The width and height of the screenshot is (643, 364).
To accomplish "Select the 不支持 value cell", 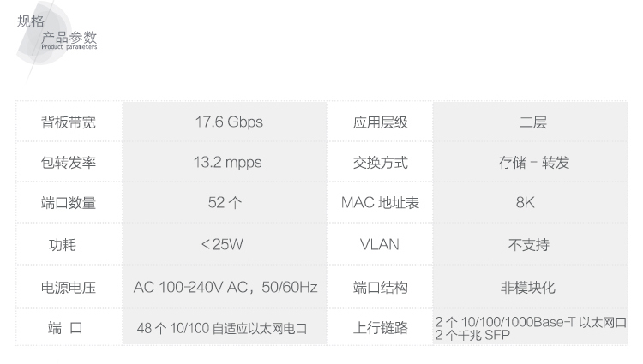I will pyautogui.click(x=532, y=245).
